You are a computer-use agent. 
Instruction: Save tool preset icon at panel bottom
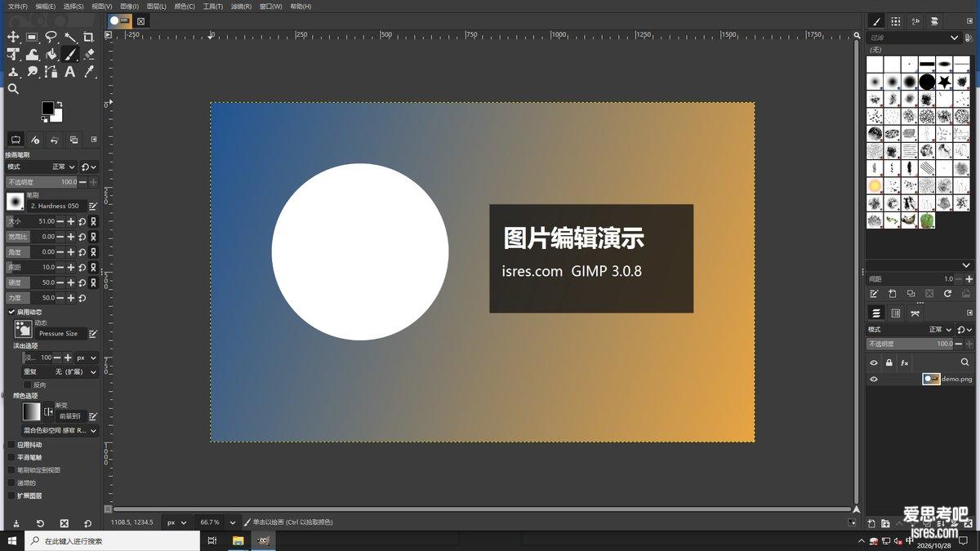16,523
